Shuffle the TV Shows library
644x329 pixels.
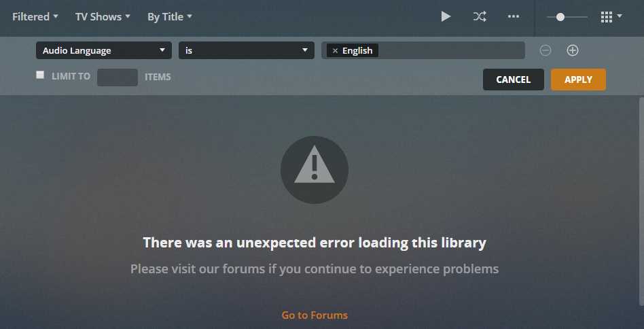[480, 16]
